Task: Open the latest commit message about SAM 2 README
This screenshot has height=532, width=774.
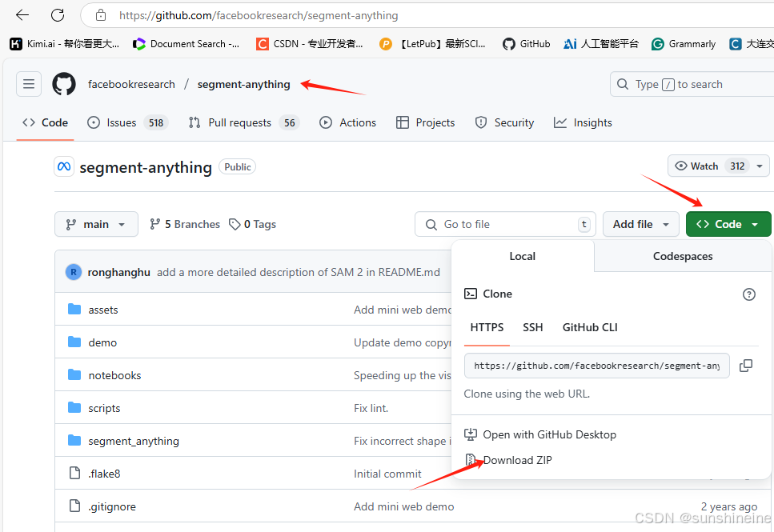Action: pos(299,273)
